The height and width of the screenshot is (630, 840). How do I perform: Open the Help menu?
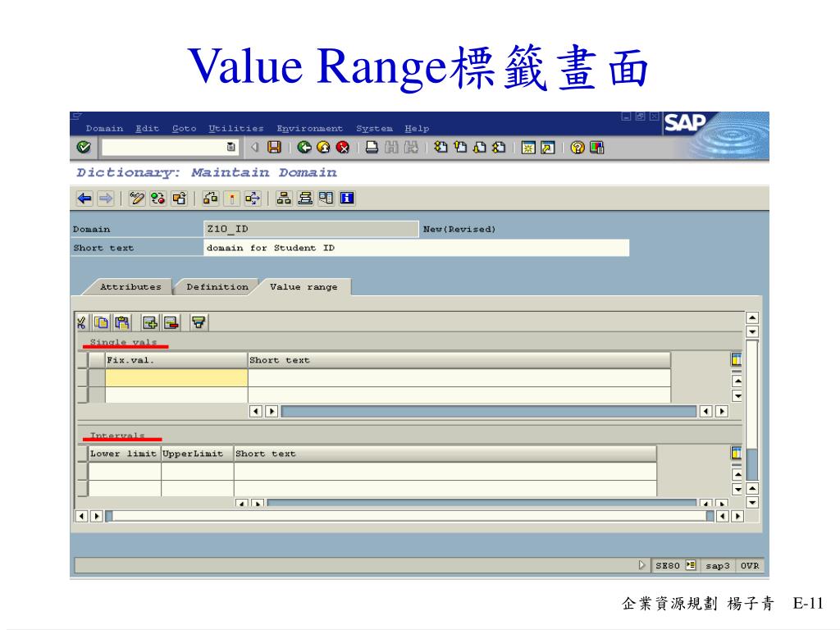click(417, 129)
